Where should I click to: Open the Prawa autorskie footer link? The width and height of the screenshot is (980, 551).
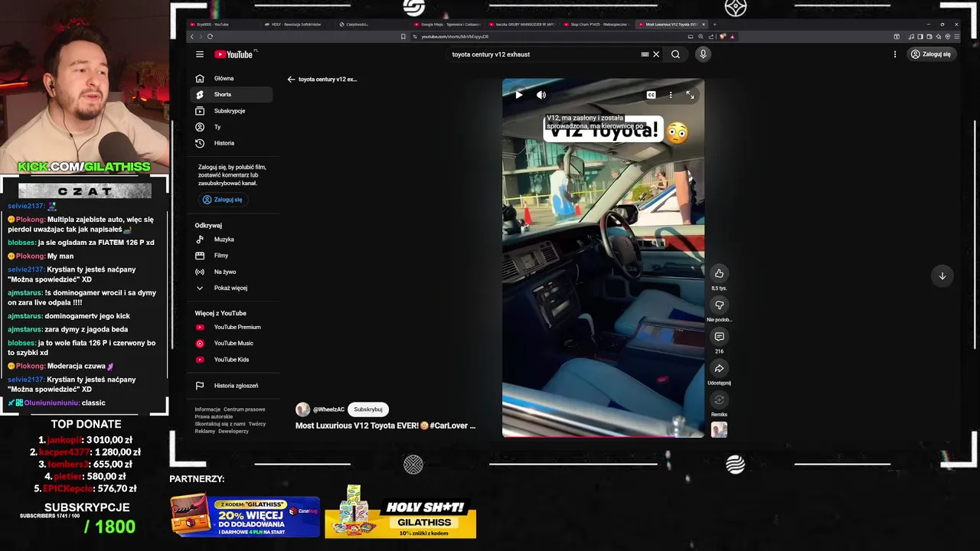pos(214,416)
